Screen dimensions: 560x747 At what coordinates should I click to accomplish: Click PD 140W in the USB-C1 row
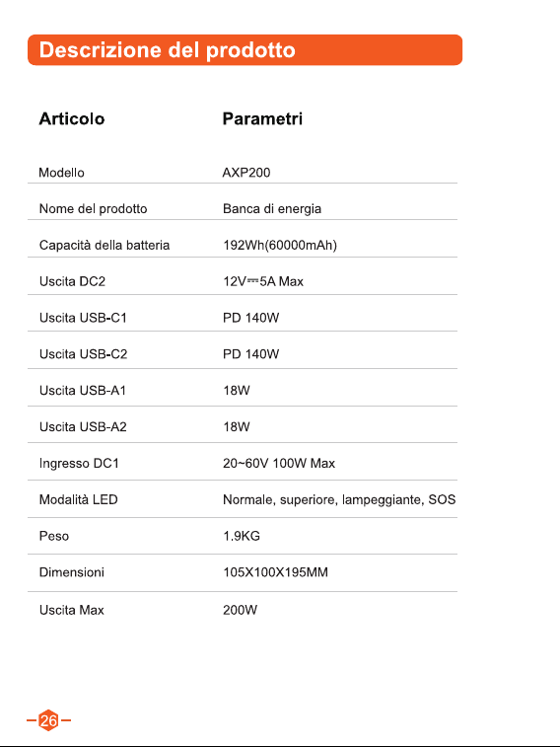(250, 318)
